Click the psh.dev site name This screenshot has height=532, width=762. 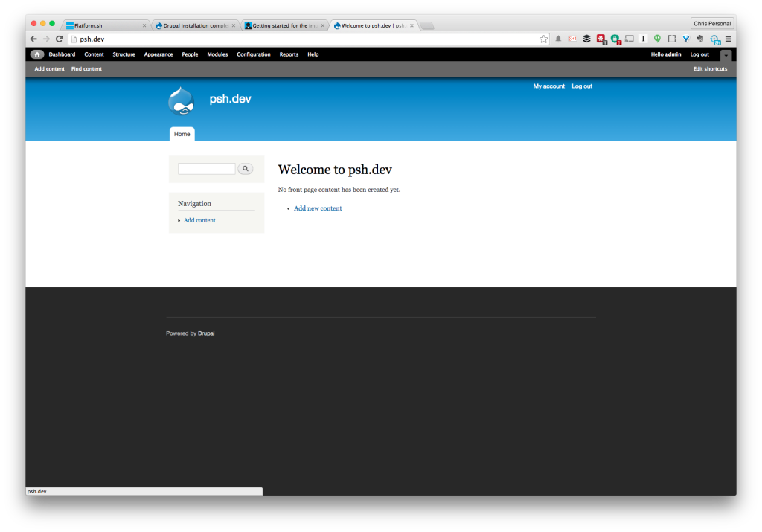coord(230,99)
